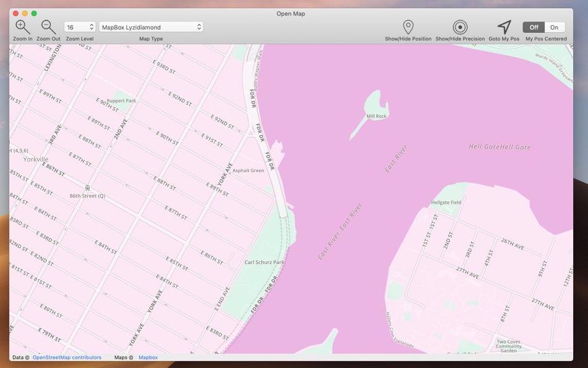
Task: Click the 26TH AVE street label
Action: (512, 244)
